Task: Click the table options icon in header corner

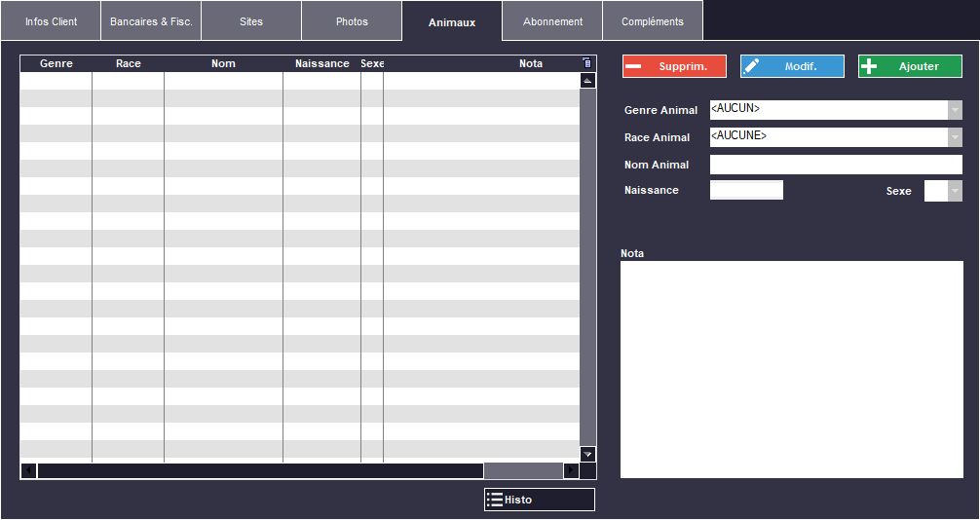Action: 586,63
